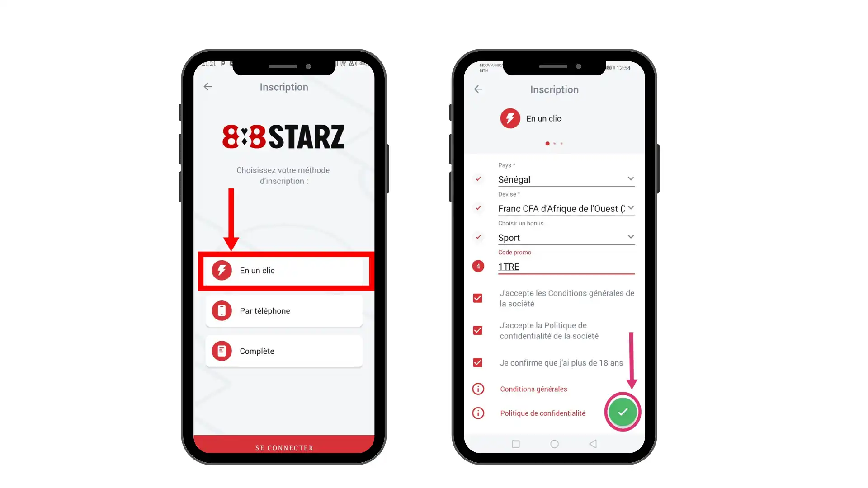
Task: Click the back arrow icon on left screen
Action: pos(207,86)
